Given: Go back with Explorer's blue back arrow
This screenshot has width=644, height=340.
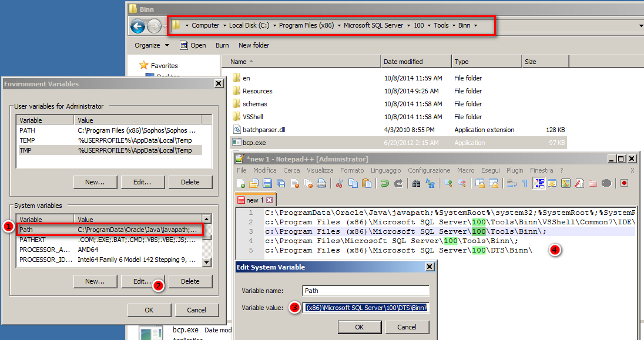Looking at the screenshot, I should [137, 26].
